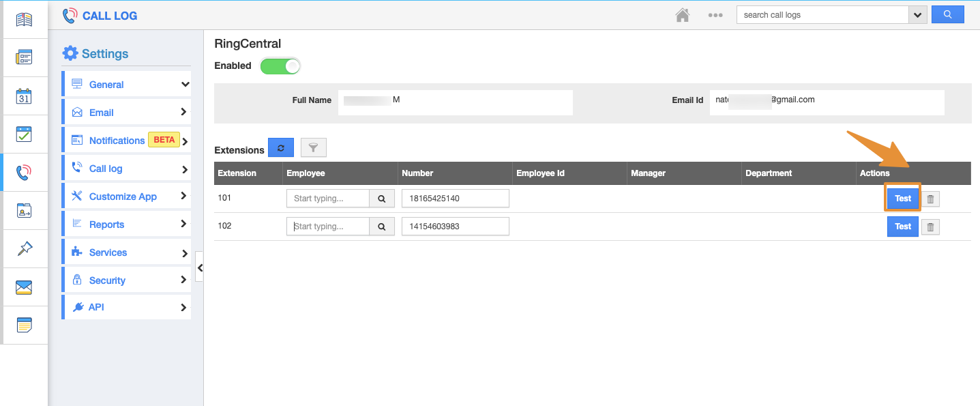Collapse the General settings section chevron
The width and height of the screenshot is (980, 406).
[185, 85]
